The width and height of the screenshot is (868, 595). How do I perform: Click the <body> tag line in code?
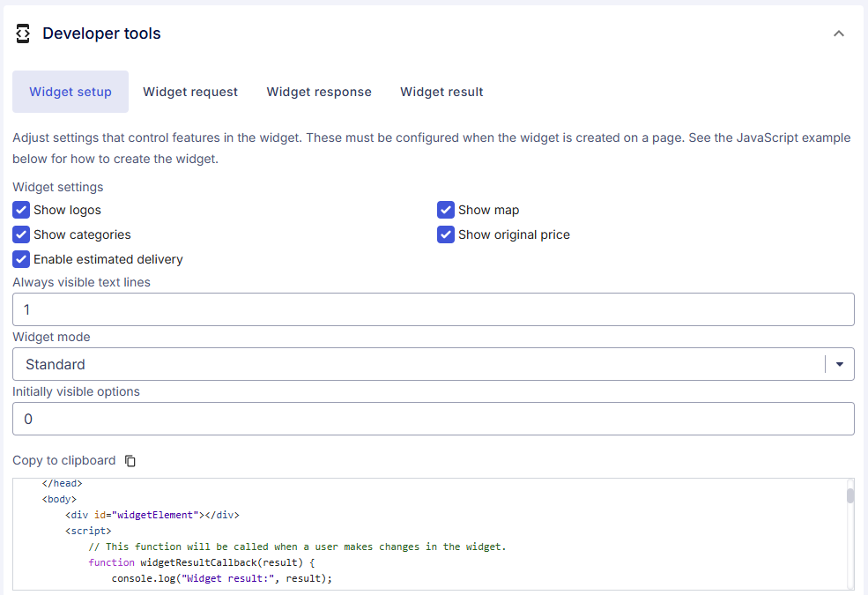tap(59, 499)
